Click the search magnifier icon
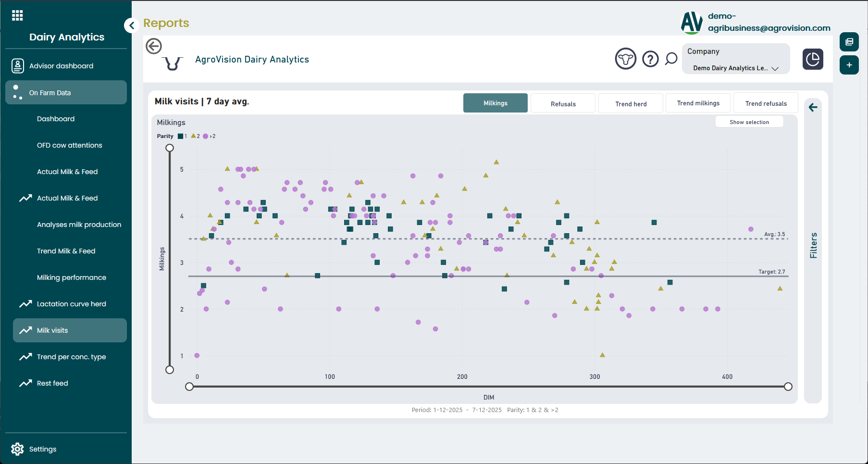 point(671,59)
